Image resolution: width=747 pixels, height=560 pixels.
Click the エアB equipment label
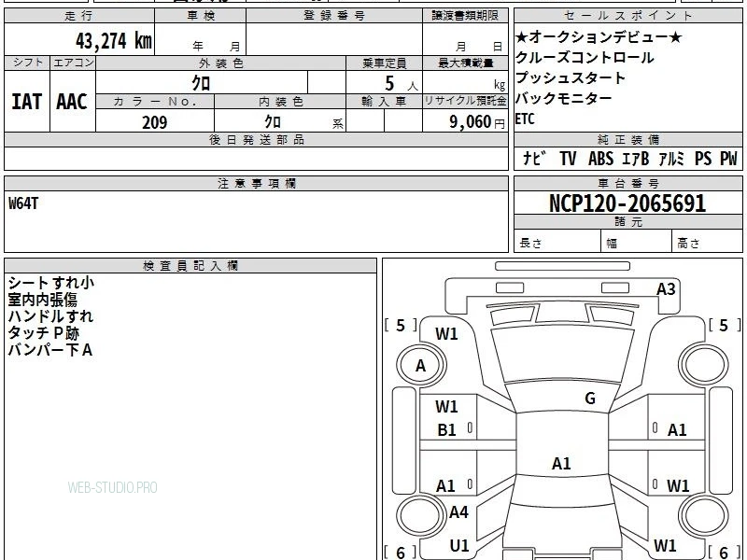636,159
